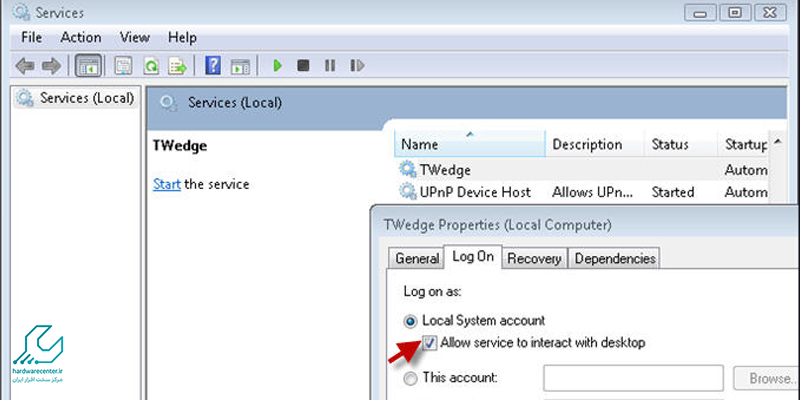Sort services by the Name column header
The image size is (800, 400).
pos(468,144)
